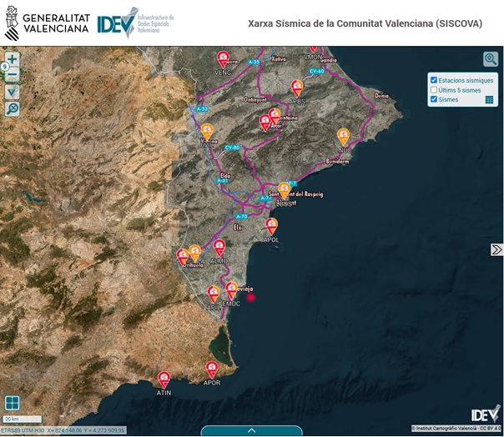Select the APOR station marker
Viewport: 504px width, 437px height.
tap(212, 368)
